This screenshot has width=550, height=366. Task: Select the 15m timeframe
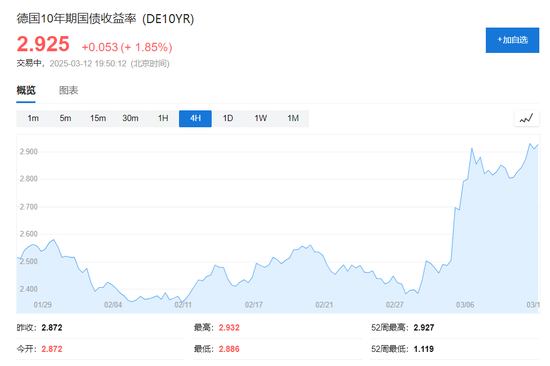pyautogui.click(x=98, y=118)
